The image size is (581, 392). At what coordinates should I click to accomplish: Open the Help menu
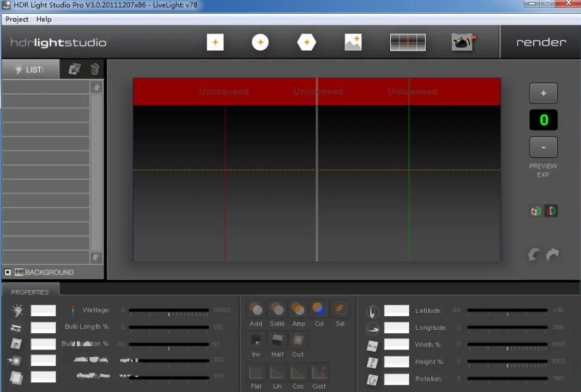click(44, 19)
